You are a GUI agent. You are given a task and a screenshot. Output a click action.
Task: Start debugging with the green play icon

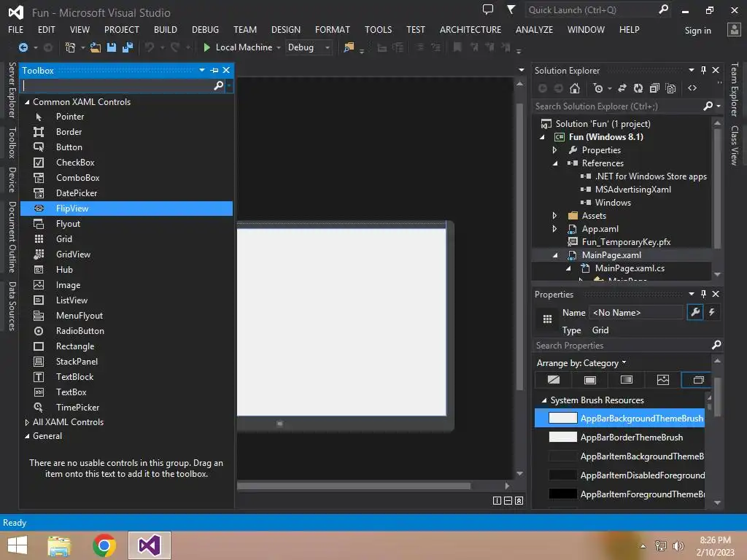(206, 47)
